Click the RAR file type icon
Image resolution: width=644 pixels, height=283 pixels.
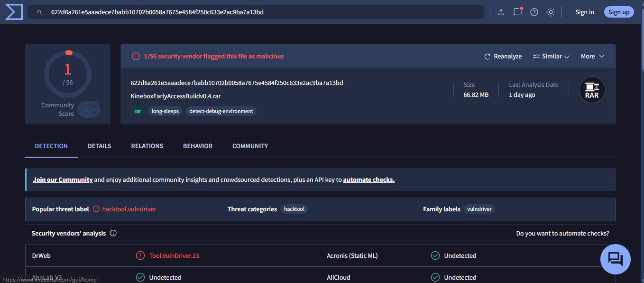pos(592,90)
